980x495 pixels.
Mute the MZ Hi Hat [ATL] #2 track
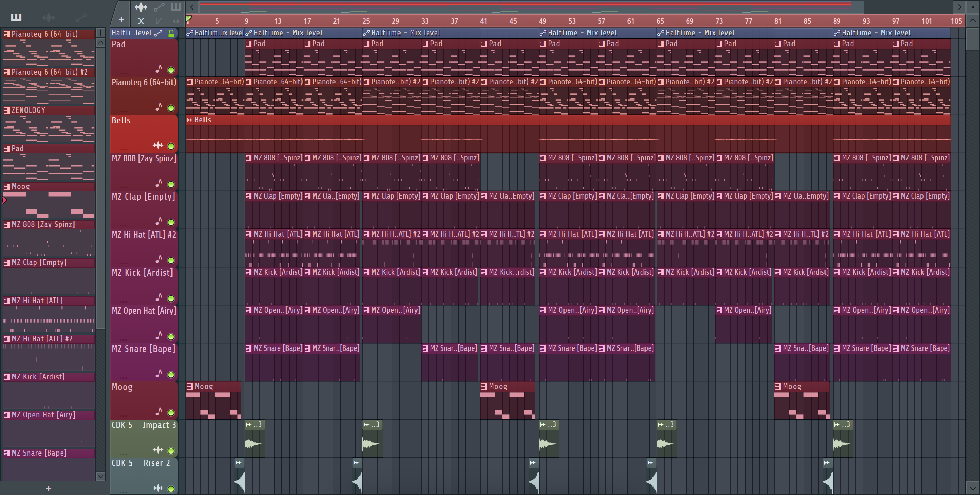171,260
